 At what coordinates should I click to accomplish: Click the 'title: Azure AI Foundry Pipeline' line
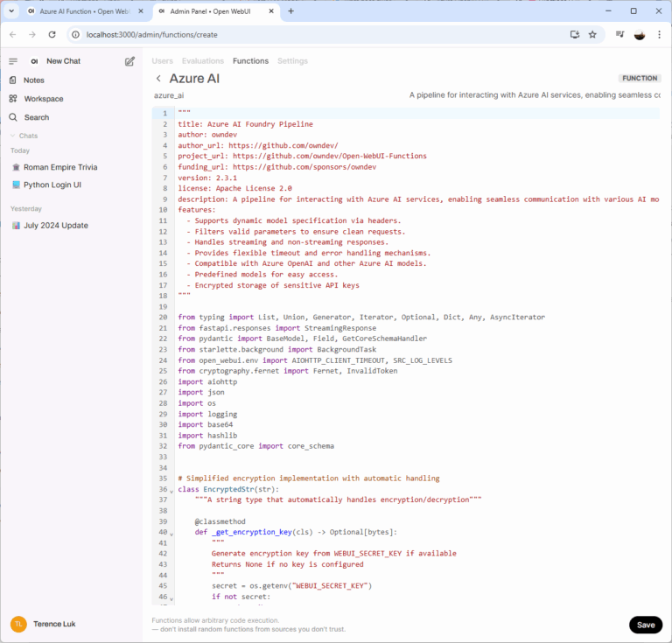click(x=245, y=124)
